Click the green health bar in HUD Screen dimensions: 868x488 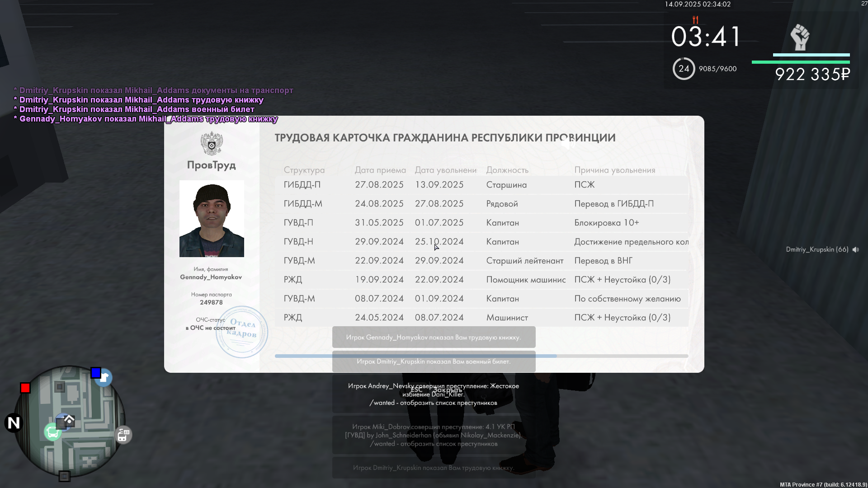pyautogui.click(x=800, y=62)
